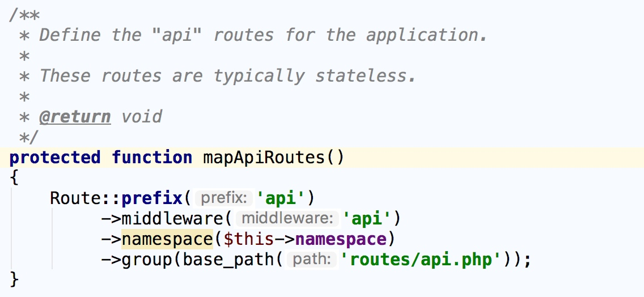Click the 'prefix:' parameter hint
The image size is (644, 297).
pos(224,198)
